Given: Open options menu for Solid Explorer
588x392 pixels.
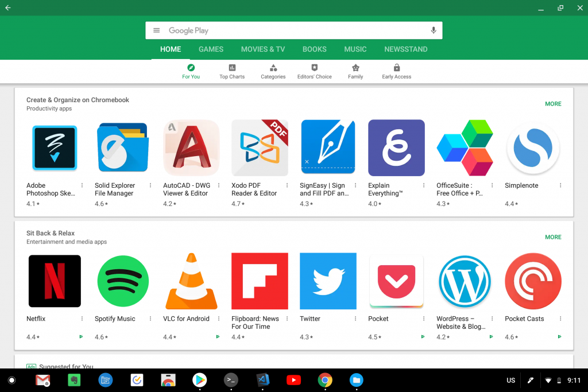Looking at the screenshot, I should pyautogui.click(x=150, y=185).
